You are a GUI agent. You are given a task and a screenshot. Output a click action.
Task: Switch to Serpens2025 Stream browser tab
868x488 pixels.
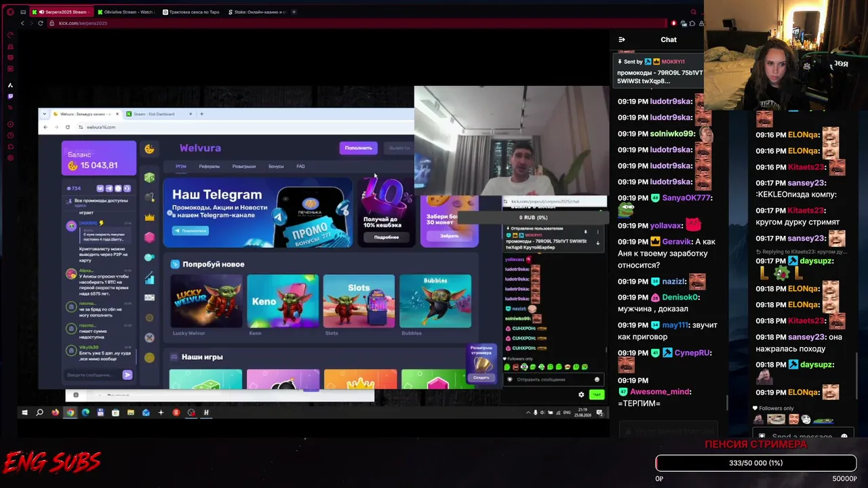61,12
